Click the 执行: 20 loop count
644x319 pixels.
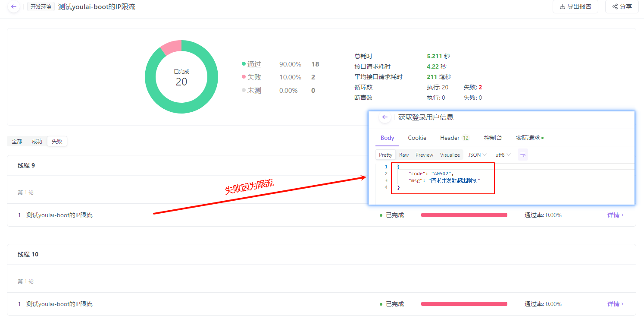[438, 87]
